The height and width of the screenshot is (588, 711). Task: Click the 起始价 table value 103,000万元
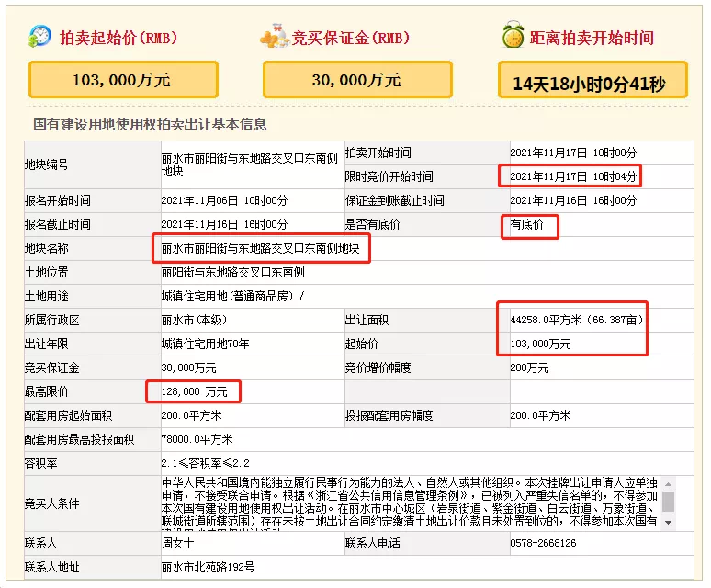540,345
